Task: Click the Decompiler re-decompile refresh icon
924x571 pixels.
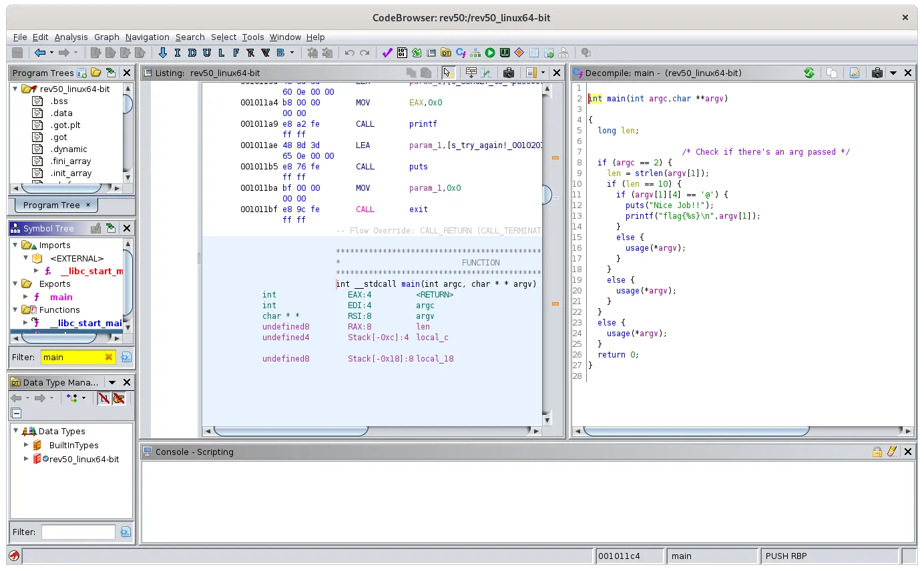Action: point(809,73)
